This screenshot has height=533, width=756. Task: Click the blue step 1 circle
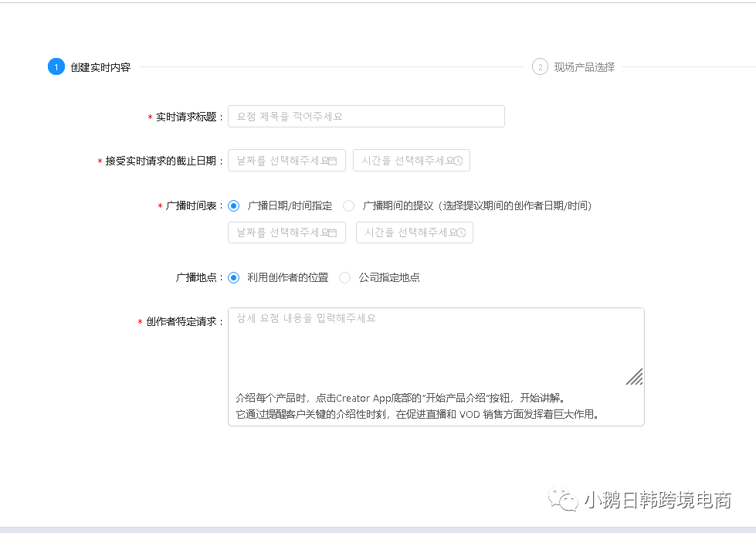pyautogui.click(x=56, y=67)
